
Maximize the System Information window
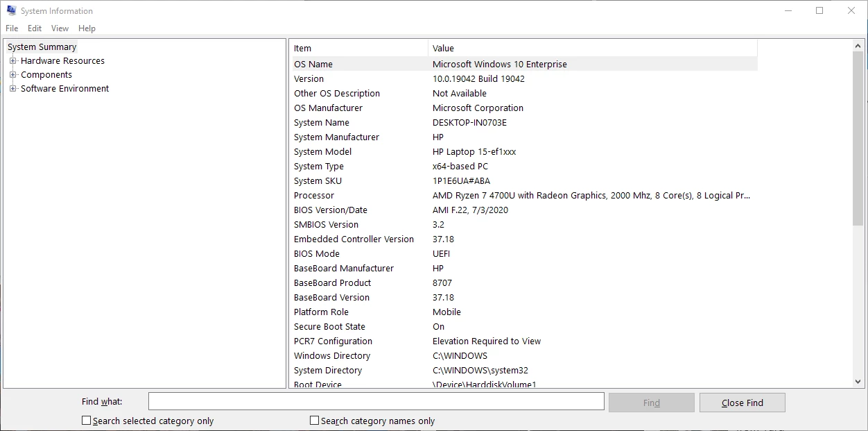click(819, 10)
